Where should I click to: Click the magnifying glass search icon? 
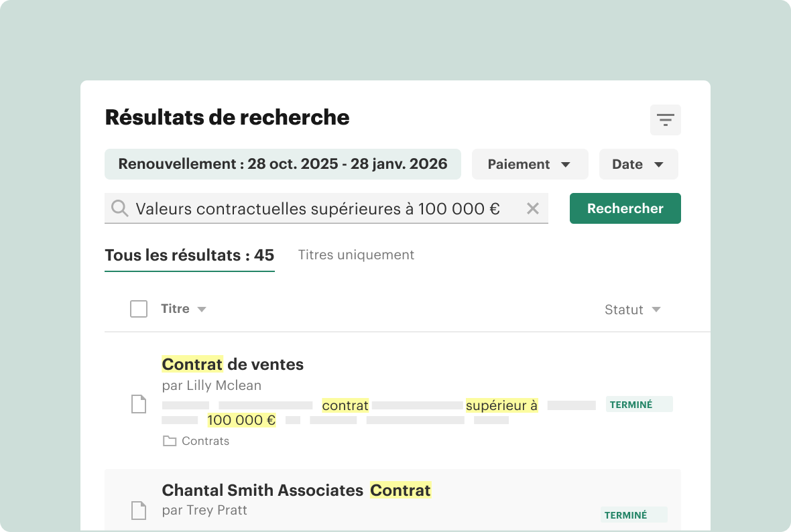tap(119, 208)
